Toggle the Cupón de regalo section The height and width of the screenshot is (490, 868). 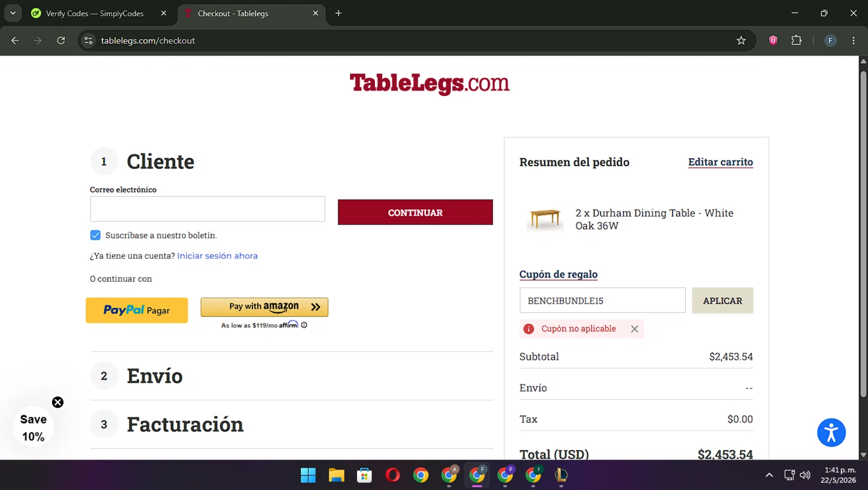coord(558,274)
